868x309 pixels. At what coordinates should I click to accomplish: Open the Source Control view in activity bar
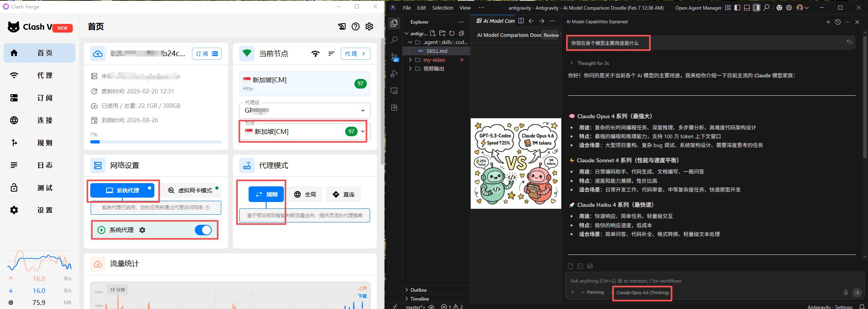[394, 57]
